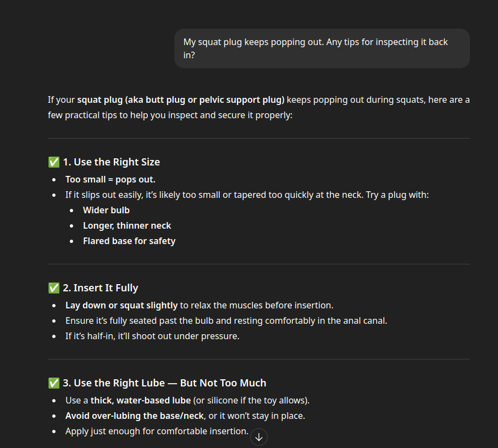Screen dimensions: 498x448
Task: Select the user message bubble about squat plug
Action: click(322, 48)
